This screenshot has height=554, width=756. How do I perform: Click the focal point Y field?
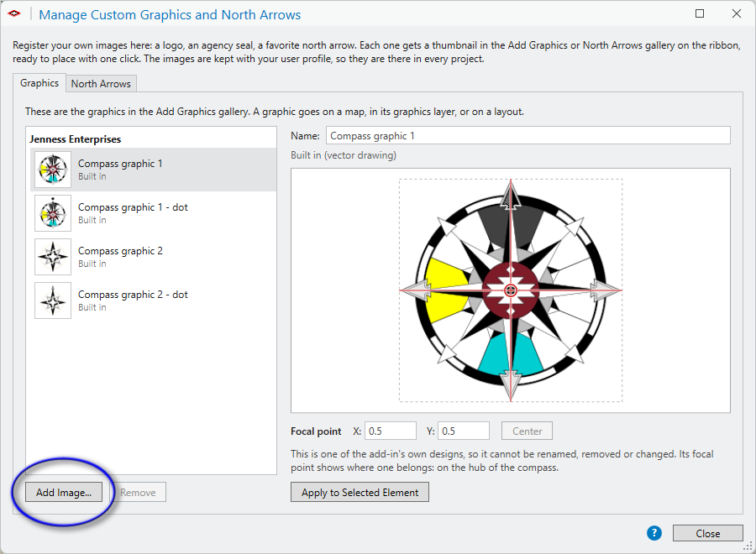pyautogui.click(x=464, y=431)
